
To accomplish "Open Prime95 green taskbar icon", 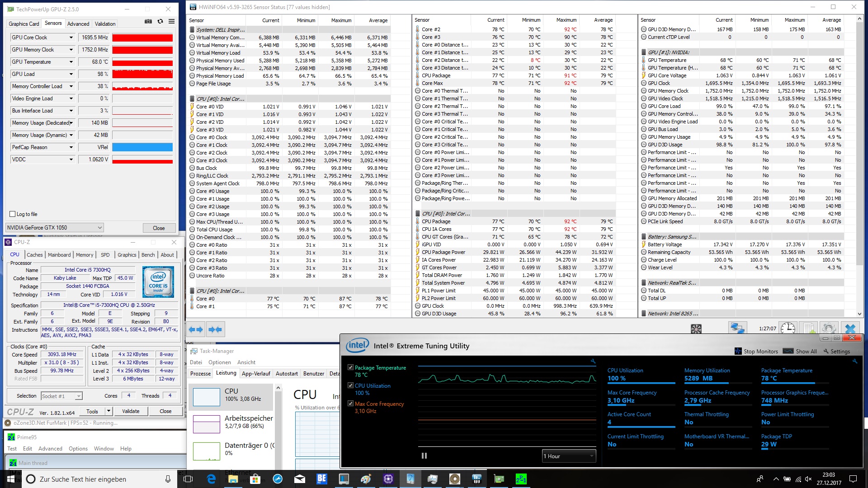I will click(521, 479).
